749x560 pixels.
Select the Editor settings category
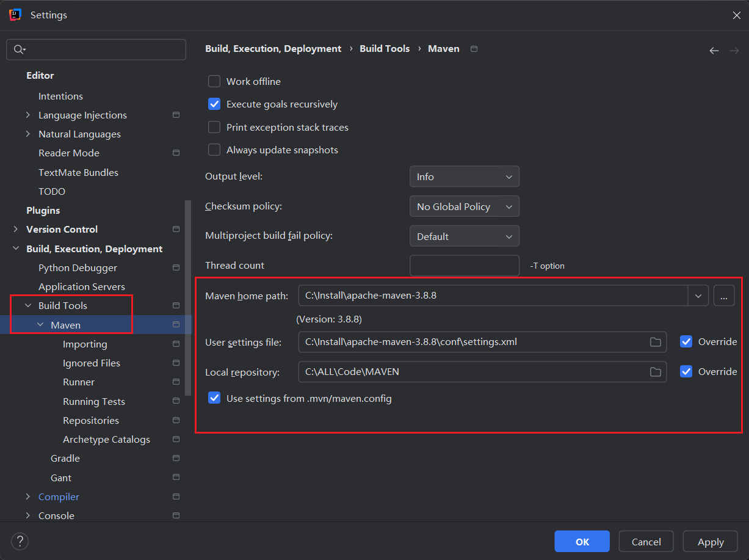tap(40, 75)
